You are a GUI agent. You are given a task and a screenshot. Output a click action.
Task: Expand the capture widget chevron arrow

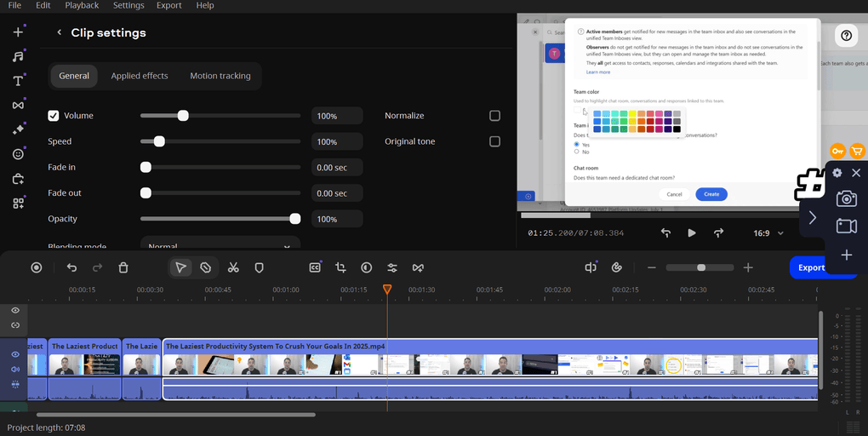(x=812, y=218)
